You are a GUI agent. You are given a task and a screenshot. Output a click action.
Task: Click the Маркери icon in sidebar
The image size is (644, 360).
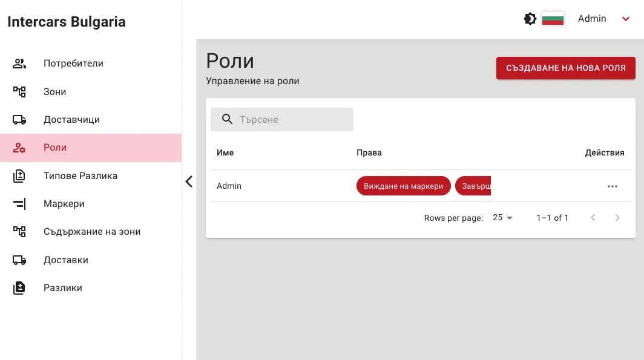point(19,204)
